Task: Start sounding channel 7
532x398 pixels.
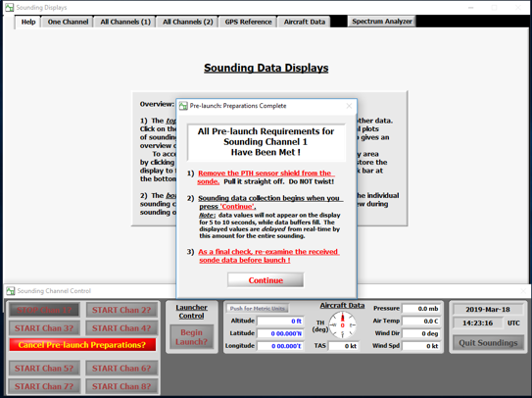Action: pyautogui.click(x=44, y=386)
